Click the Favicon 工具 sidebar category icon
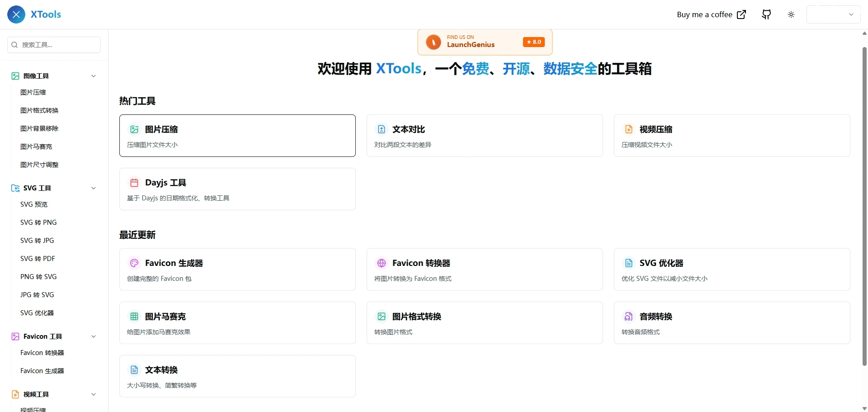868x412 pixels. (x=15, y=336)
